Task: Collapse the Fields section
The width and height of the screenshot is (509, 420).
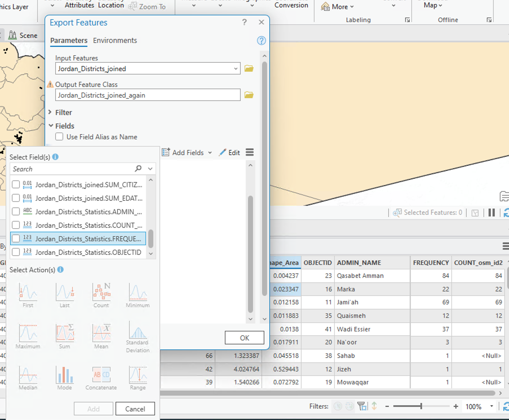Action: tap(51, 126)
